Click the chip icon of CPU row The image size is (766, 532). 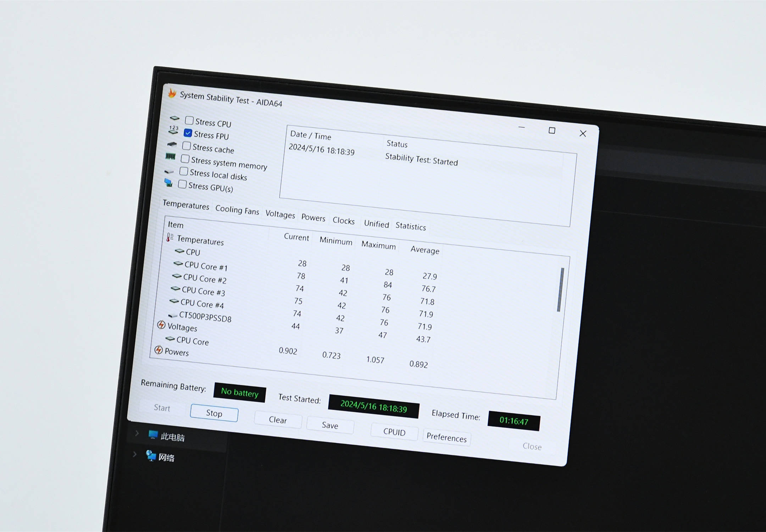click(179, 251)
